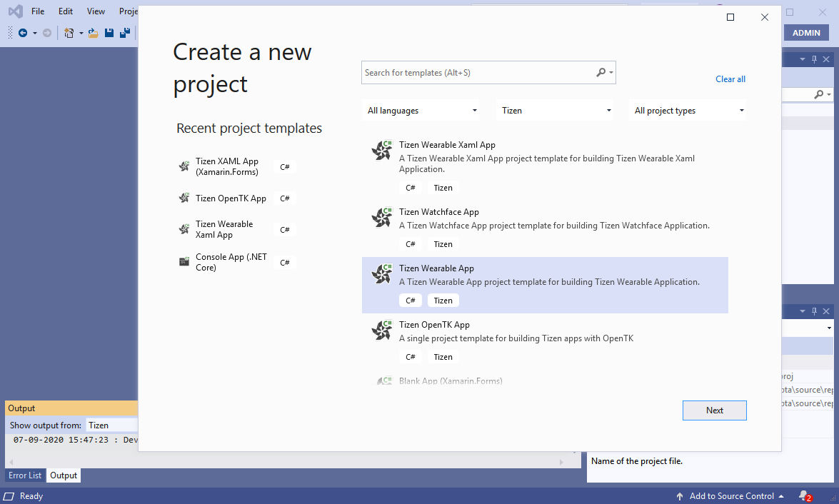839x504 pixels.
Task: Click Add to Source Control in status bar
Action: [730, 496]
